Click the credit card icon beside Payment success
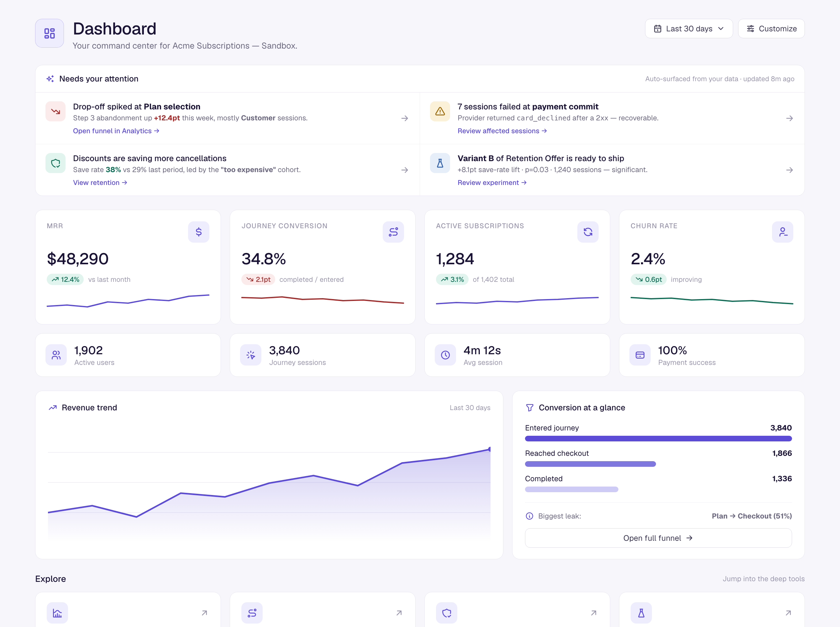The width and height of the screenshot is (840, 627). pos(640,355)
